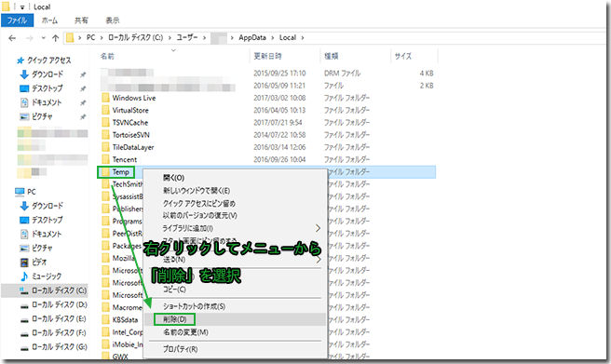Select クイック アクセス in navigation pane

tap(44, 61)
